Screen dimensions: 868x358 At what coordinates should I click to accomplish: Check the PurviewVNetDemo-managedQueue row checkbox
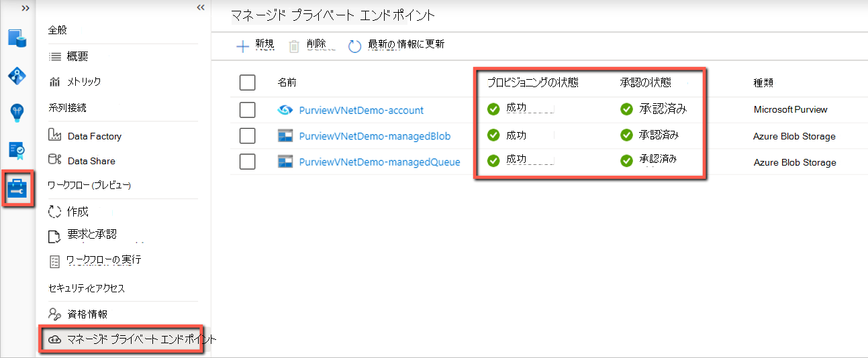(247, 162)
